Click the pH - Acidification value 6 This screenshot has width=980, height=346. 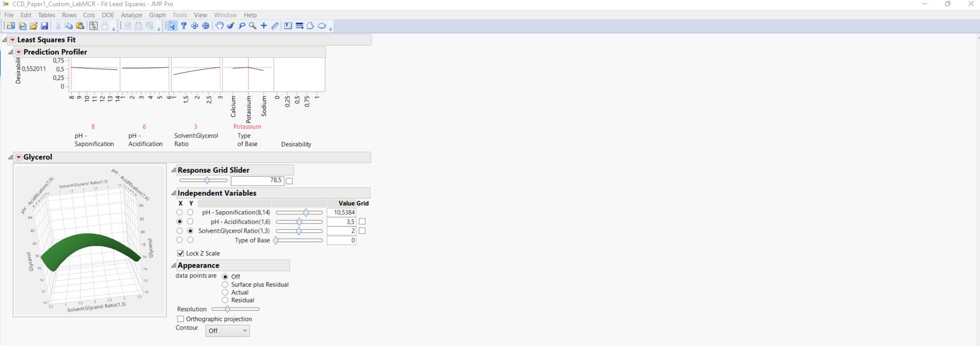pyautogui.click(x=145, y=127)
